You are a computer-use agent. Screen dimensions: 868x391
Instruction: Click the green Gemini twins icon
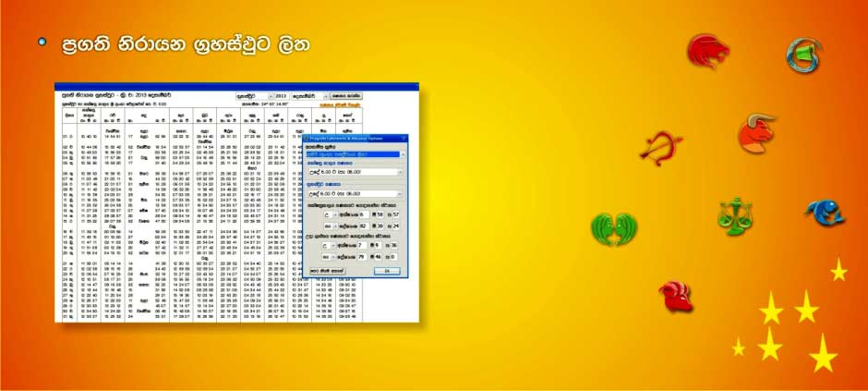pos(614,228)
